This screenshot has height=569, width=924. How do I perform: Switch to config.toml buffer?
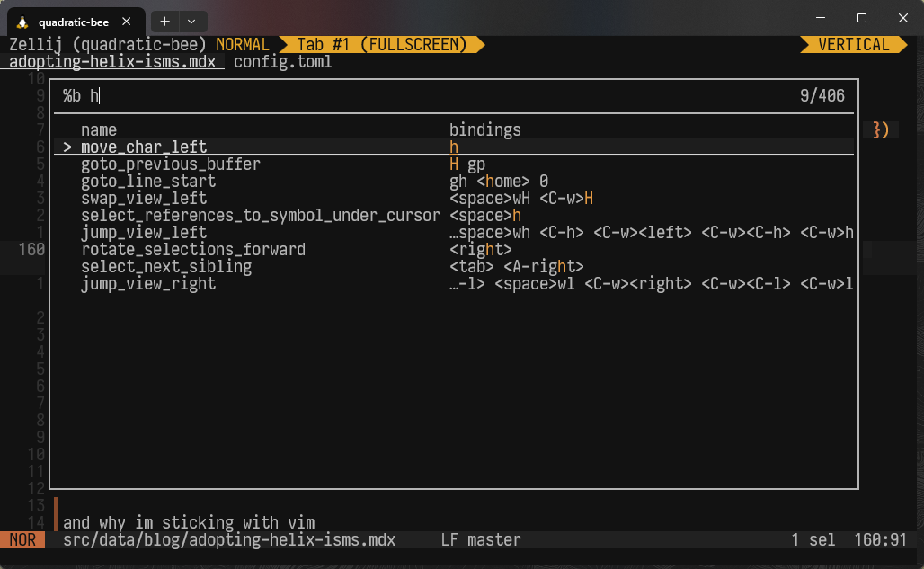[283, 62]
